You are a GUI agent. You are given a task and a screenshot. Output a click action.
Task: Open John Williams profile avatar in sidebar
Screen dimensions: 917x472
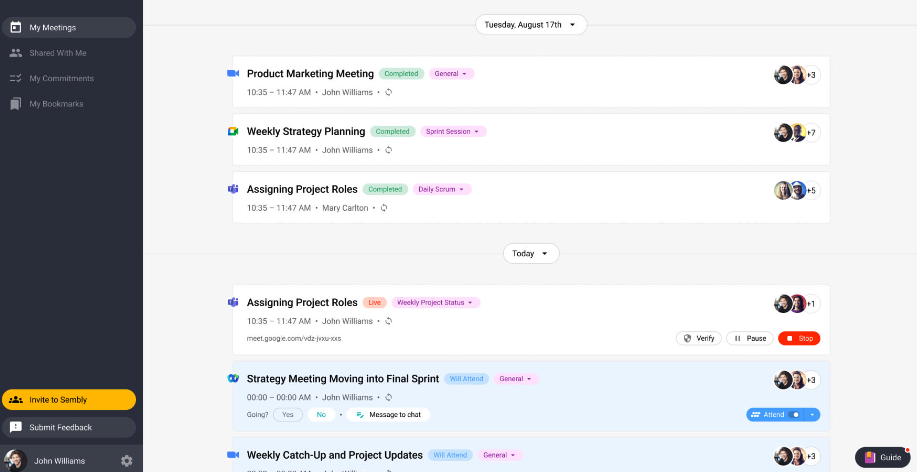click(15, 460)
